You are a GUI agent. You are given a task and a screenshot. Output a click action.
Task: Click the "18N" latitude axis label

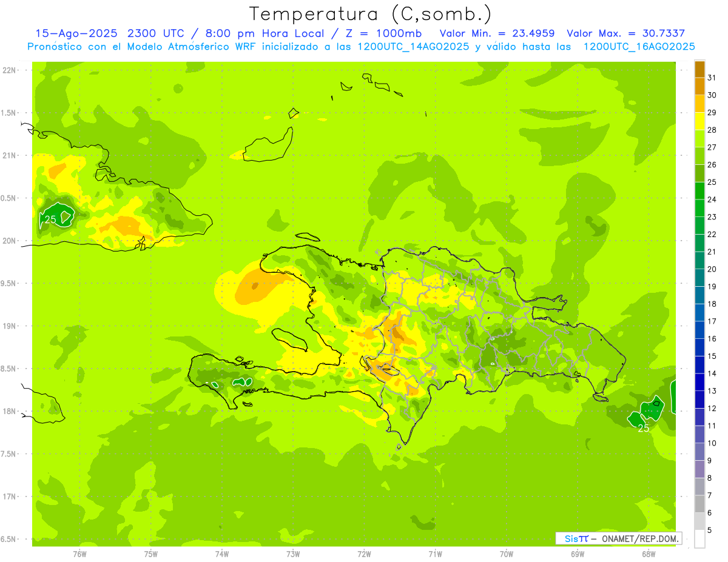[10, 411]
